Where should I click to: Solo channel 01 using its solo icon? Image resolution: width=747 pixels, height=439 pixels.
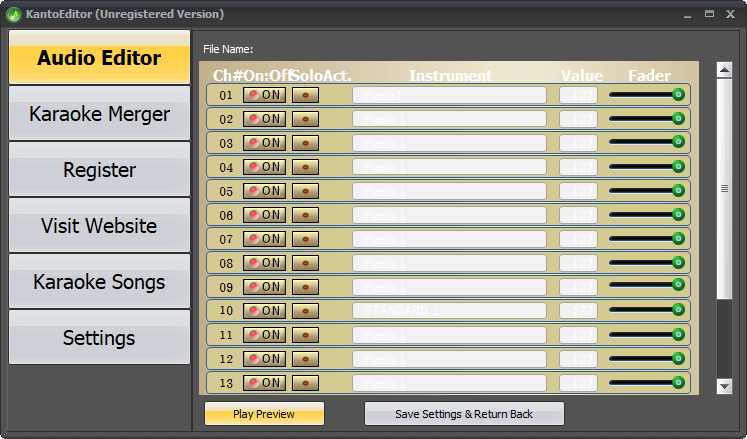(x=305, y=95)
